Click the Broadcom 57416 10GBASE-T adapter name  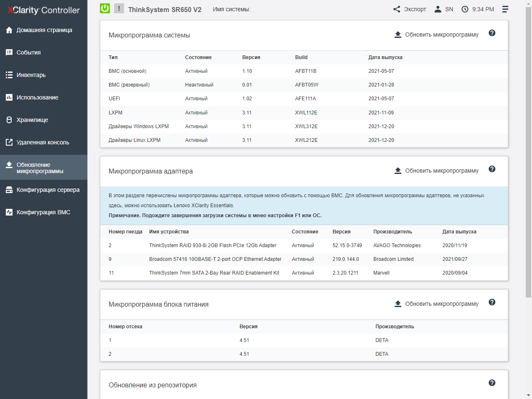215,259
